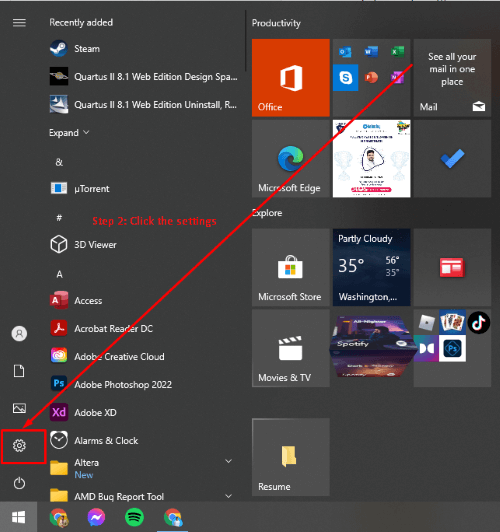The image size is (500, 532).
Task: Open the Resume folder tile
Action: pos(291,457)
